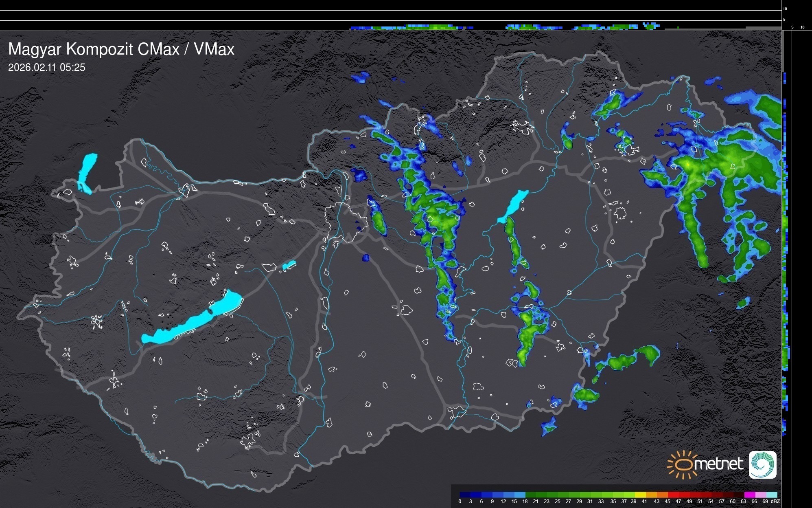The height and width of the screenshot is (508, 812).
Task: Click the darkest blue 0 dBZ swatch
Action: point(465,495)
